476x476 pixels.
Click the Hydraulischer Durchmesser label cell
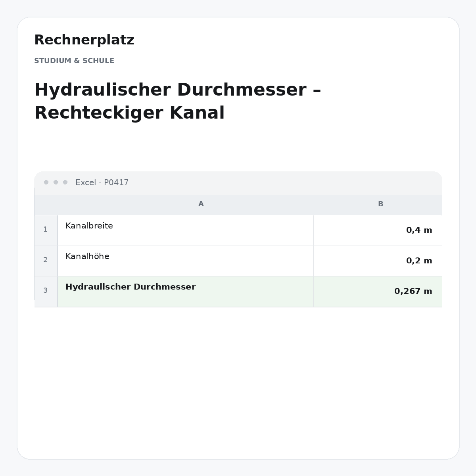pos(186,291)
